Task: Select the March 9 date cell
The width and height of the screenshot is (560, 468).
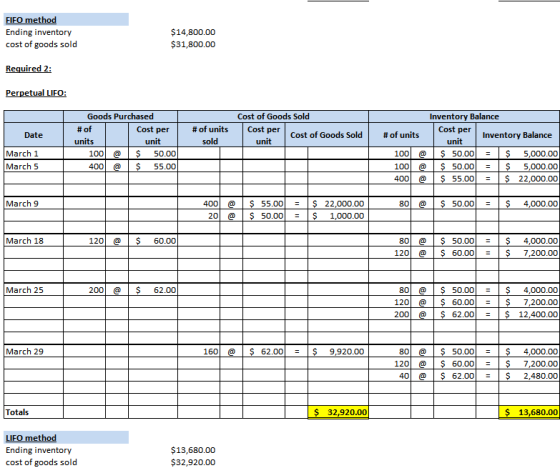Action: tap(34, 204)
